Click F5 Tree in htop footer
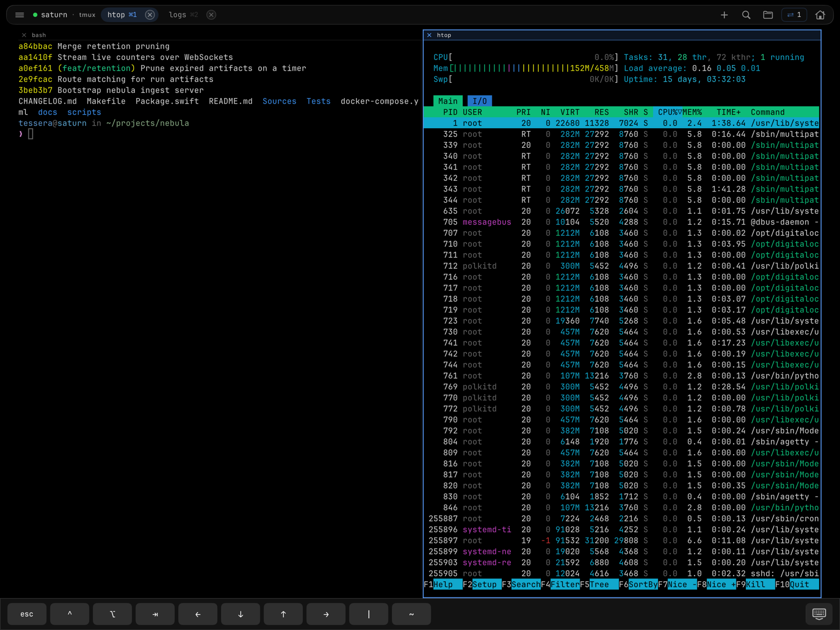840x630 pixels. (x=599, y=585)
